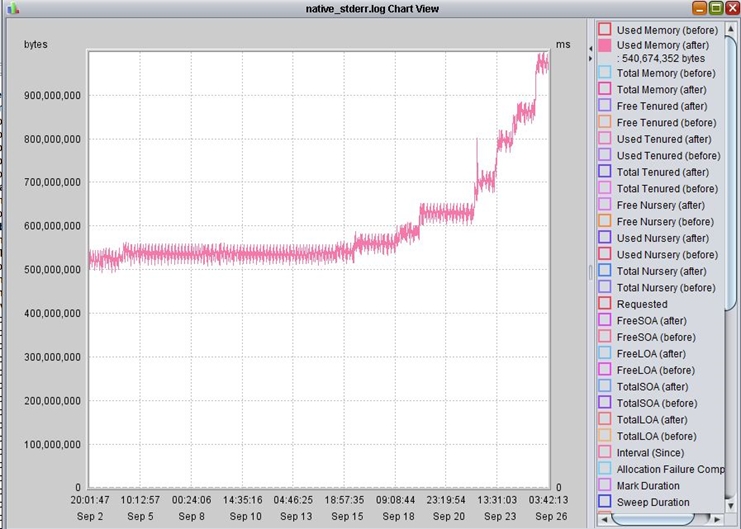741x529 pixels.
Task: Click legend vertical scrollbar thumb
Action: (731, 173)
